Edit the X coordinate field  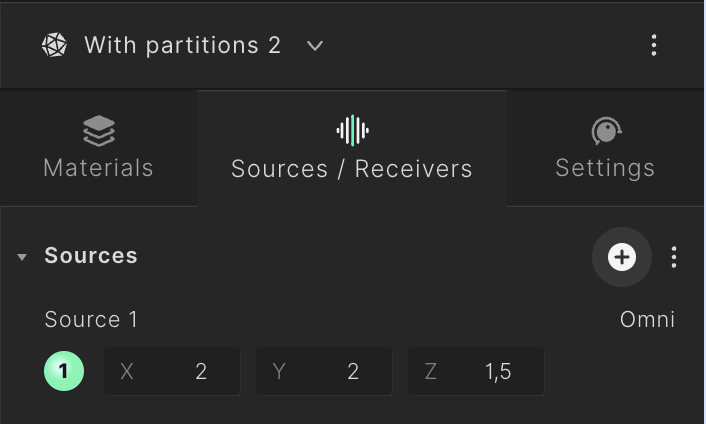pyautogui.click(x=172, y=371)
